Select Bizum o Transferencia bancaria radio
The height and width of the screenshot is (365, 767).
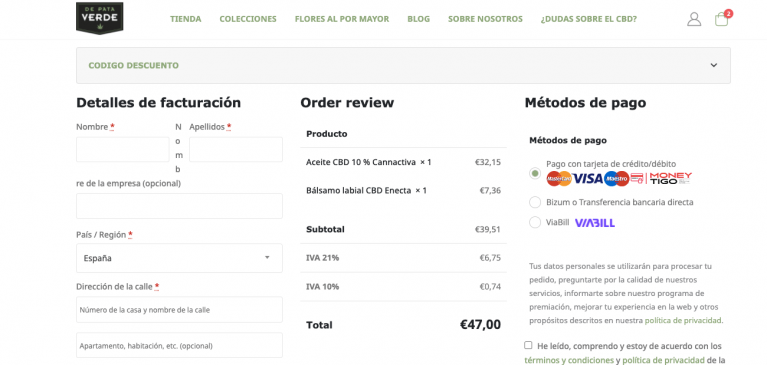point(535,202)
